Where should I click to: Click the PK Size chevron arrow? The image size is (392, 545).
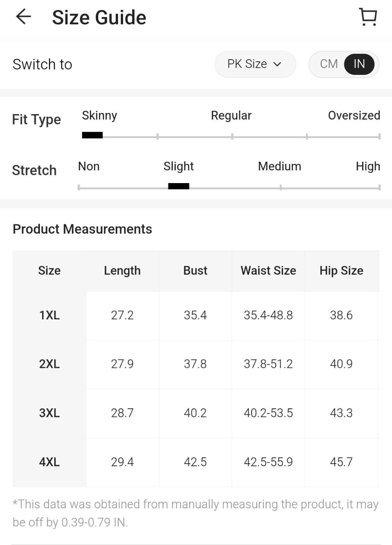(278, 65)
